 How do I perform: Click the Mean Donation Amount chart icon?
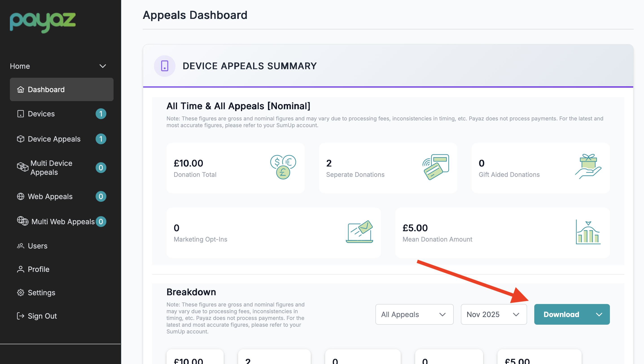click(588, 232)
